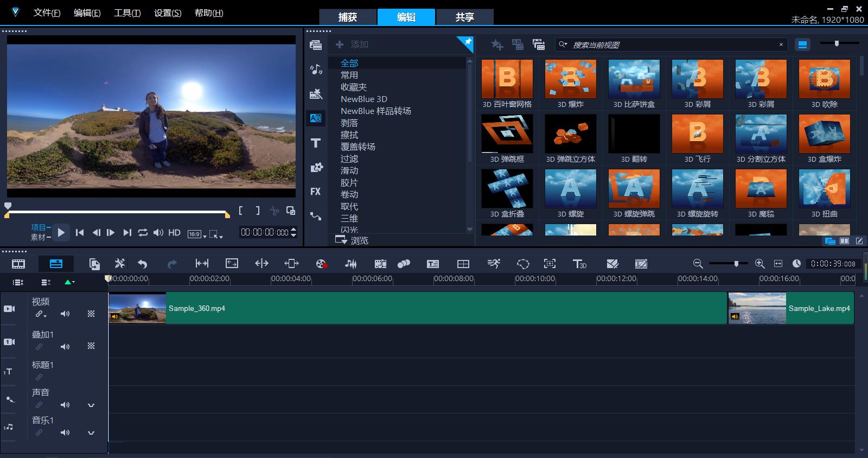Open the 文件 menu

tap(47, 12)
